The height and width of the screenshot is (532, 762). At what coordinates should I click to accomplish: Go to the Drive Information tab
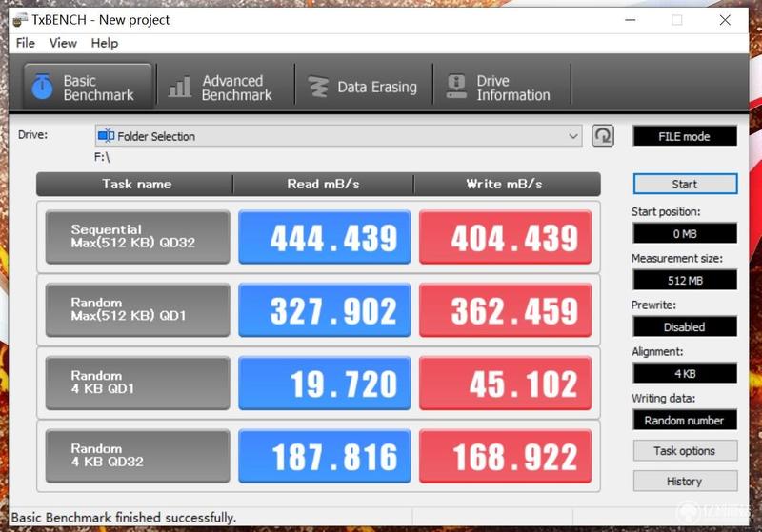click(501, 87)
